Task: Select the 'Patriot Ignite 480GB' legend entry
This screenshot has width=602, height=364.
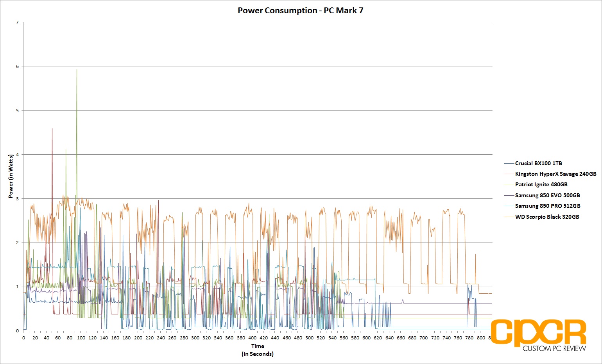Action: coord(536,184)
